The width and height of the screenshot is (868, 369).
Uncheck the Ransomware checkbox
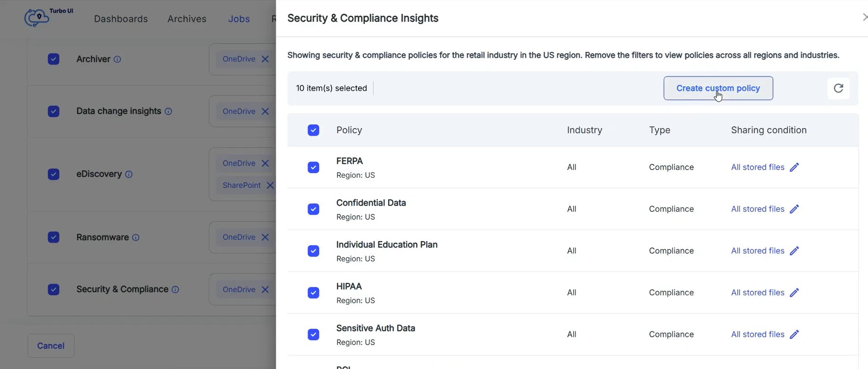pyautogui.click(x=53, y=237)
